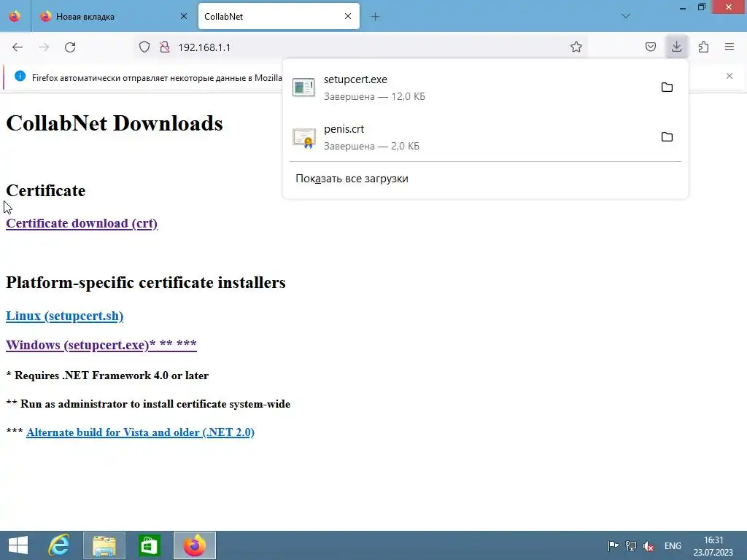Open the Windows Store taskbar icon
The width and height of the screenshot is (747, 560).
(x=149, y=545)
